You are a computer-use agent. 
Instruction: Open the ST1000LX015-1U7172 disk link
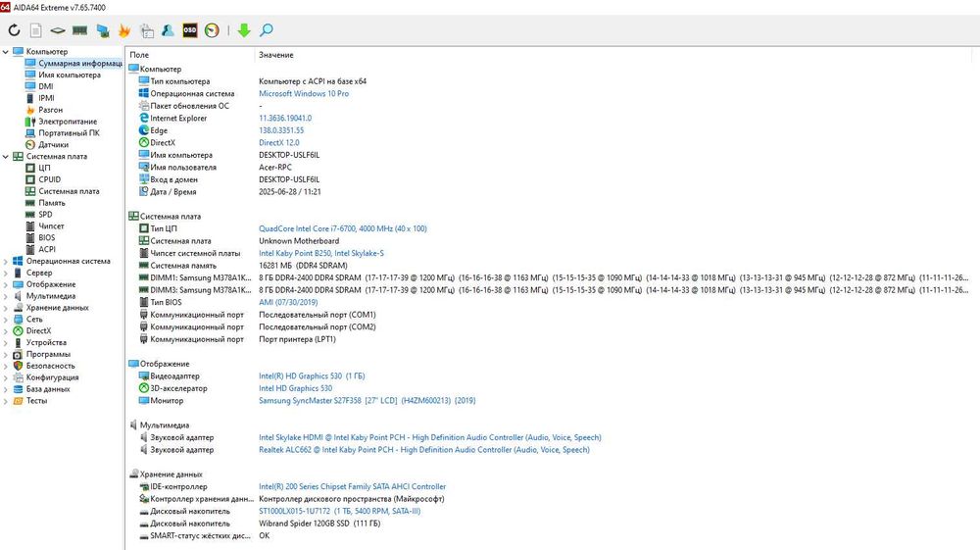pyautogui.click(x=339, y=511)
